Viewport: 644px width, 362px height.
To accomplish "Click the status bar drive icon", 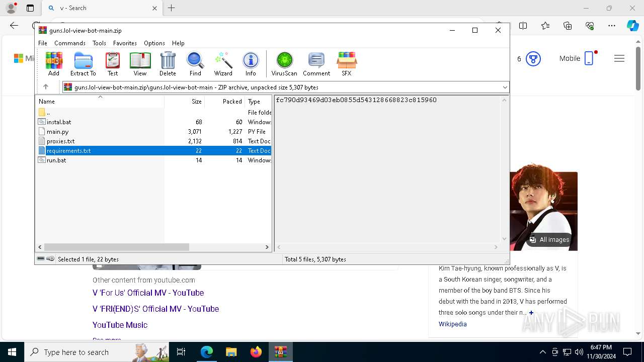I will coord(41,259).
